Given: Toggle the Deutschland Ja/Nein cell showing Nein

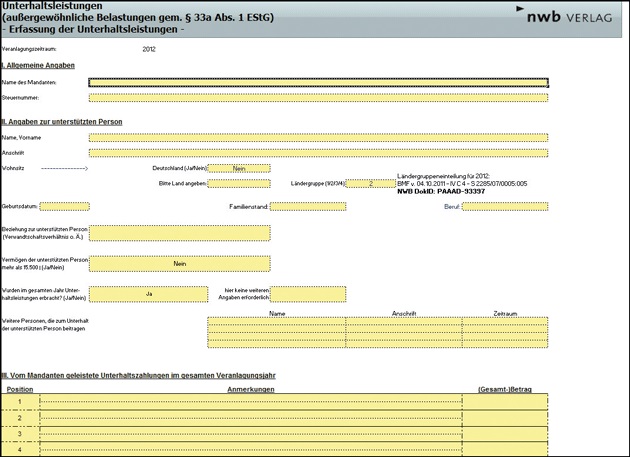Looking at the screenshot, I should pyautogui.click(x=238, y=169).
